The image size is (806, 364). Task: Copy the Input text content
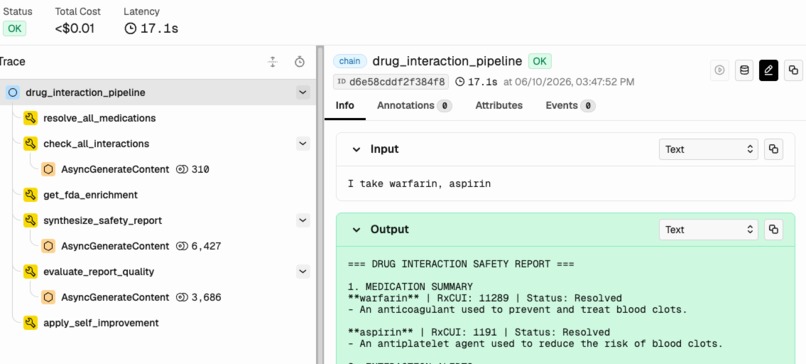pos(774,150)
